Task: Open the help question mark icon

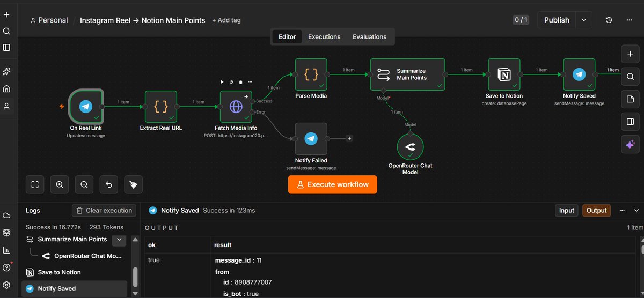Action: pyautogui.click(x=6, y=267)
